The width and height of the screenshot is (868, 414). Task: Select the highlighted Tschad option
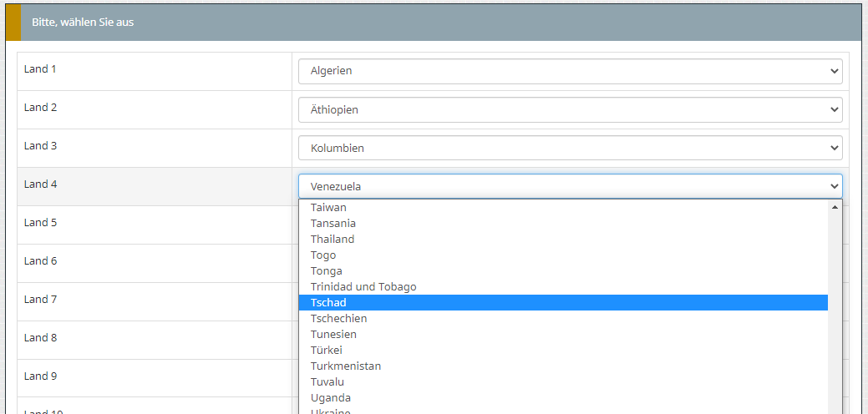coord(328,302)
